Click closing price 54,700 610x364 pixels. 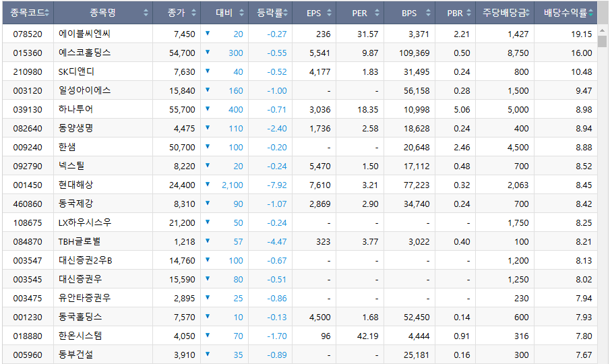coord(182,53)
